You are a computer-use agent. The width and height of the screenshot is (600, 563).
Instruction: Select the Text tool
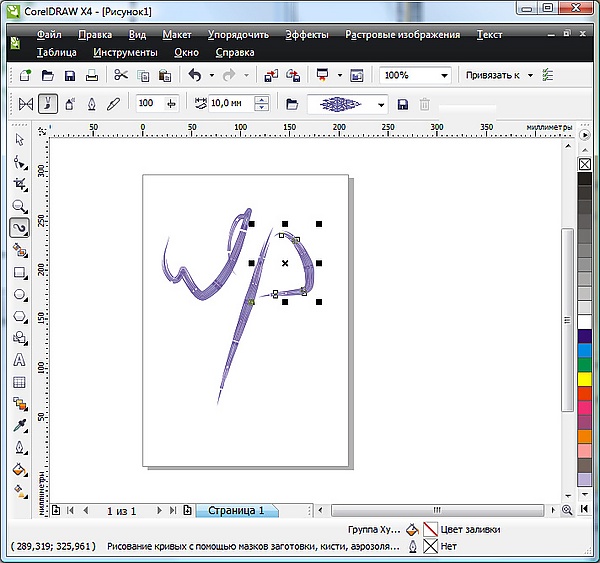[x=19, y=360]
